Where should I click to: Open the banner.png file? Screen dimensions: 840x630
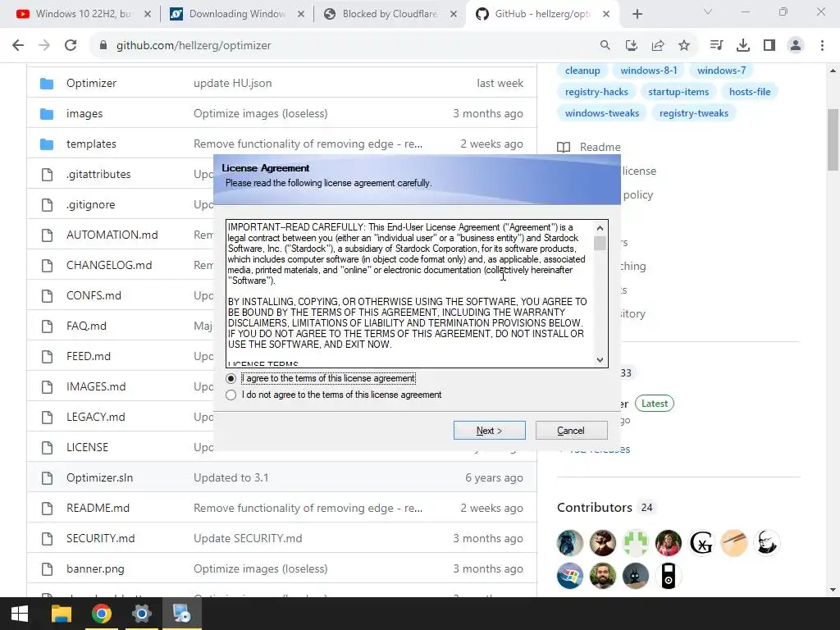pos(95,569)
